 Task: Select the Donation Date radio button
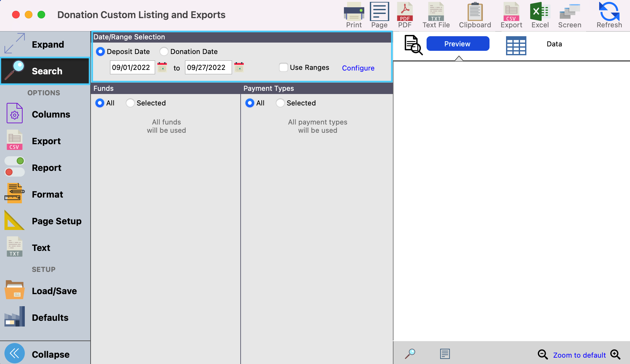pyautogui.click(x=164, y=51)
